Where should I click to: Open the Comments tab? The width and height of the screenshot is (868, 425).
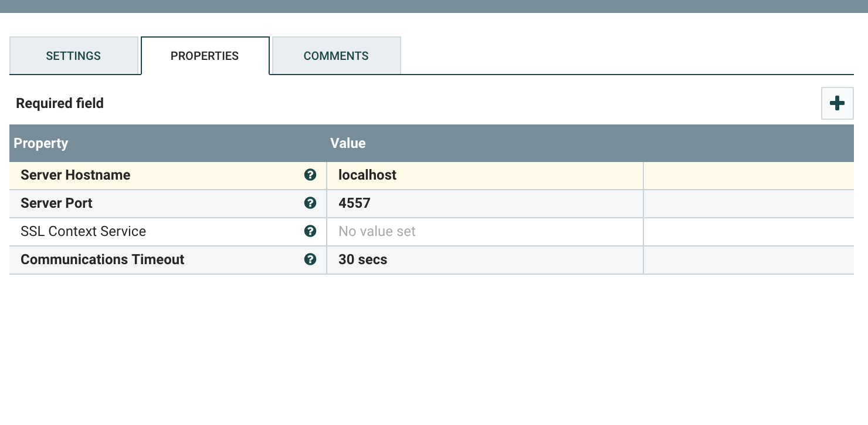click(x=335, y=56)
